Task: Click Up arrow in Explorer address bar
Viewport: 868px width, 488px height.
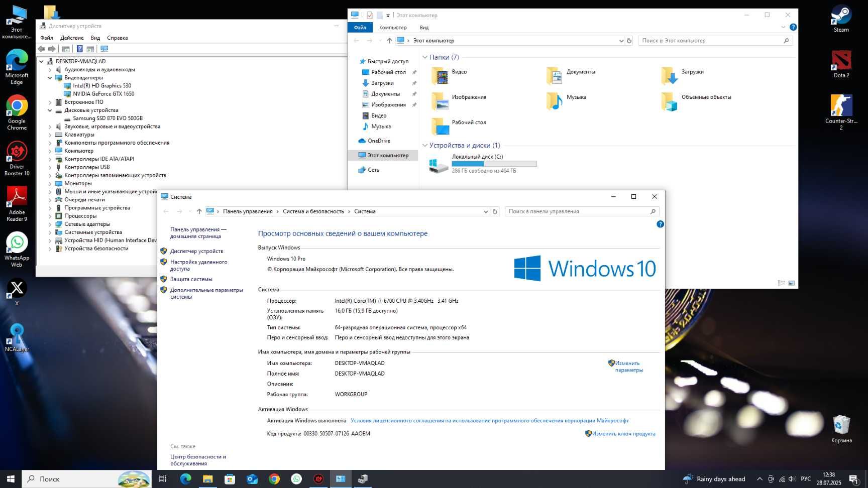Action: pos(389,41)
